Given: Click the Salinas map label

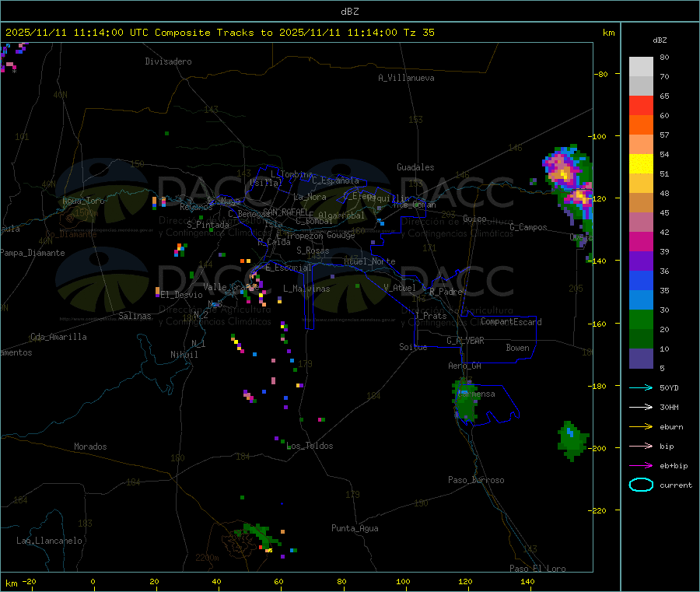Looking at the screenshot, I should tap(135, 316).
